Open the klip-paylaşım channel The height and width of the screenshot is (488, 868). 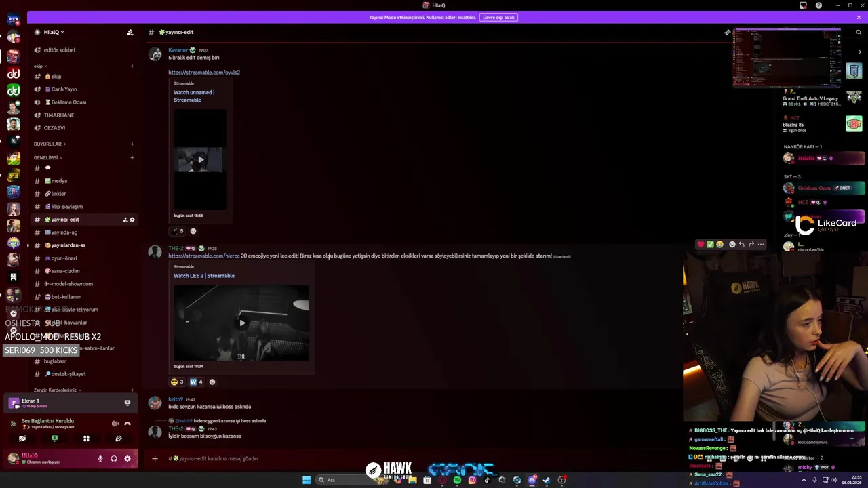(x=66, y=207)
